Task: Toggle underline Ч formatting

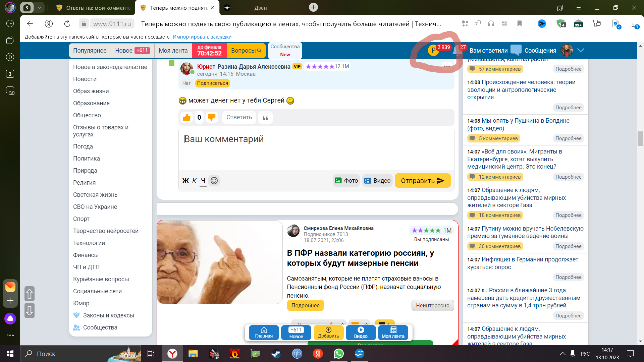Action: [203, 181]
